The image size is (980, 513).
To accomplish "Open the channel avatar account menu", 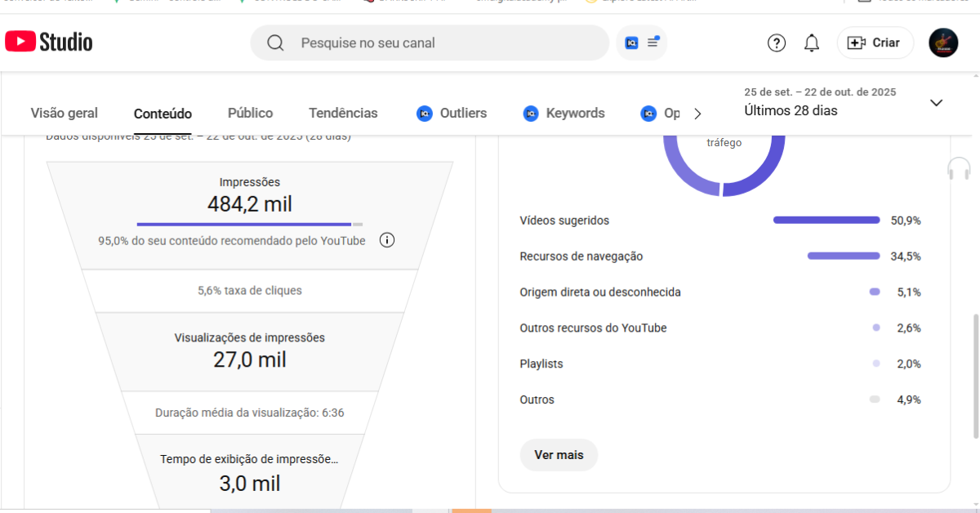I will point(943,43).
